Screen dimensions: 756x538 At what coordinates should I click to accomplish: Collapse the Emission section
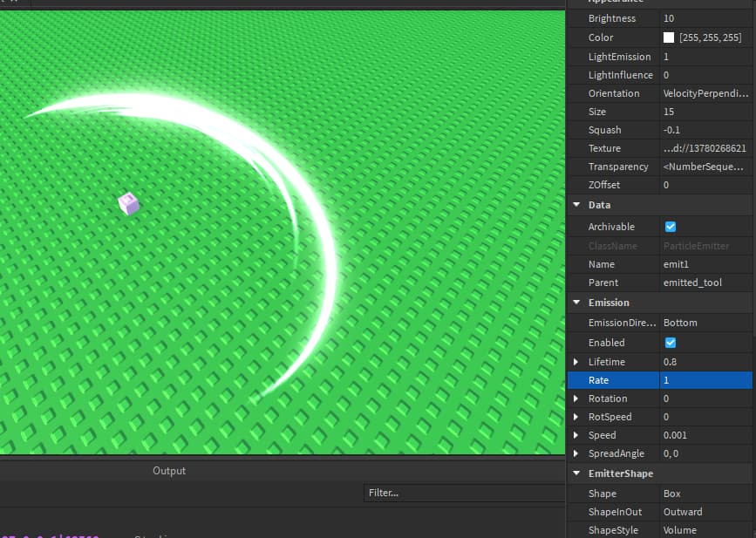[x=576, y=303]
